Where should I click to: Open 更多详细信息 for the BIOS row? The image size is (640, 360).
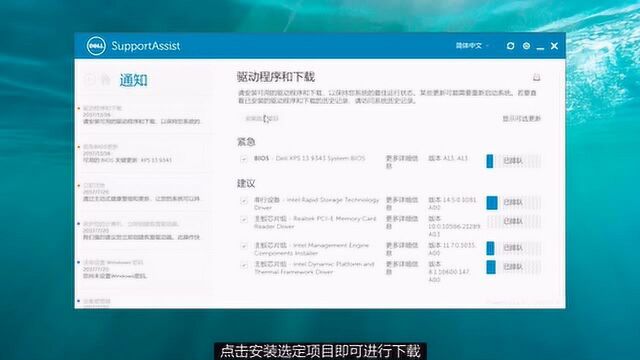pos(402,162)
